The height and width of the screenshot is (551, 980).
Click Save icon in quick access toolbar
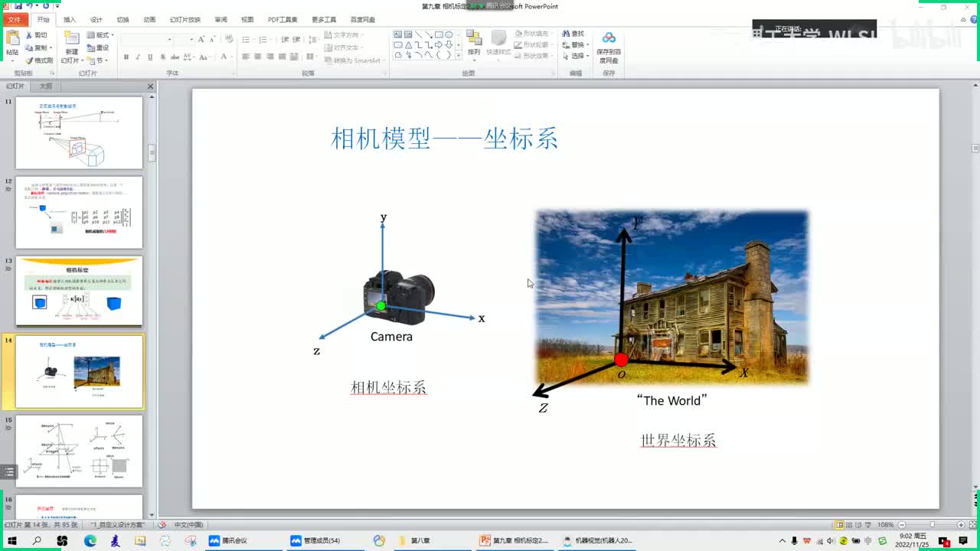tap(18, 5)
